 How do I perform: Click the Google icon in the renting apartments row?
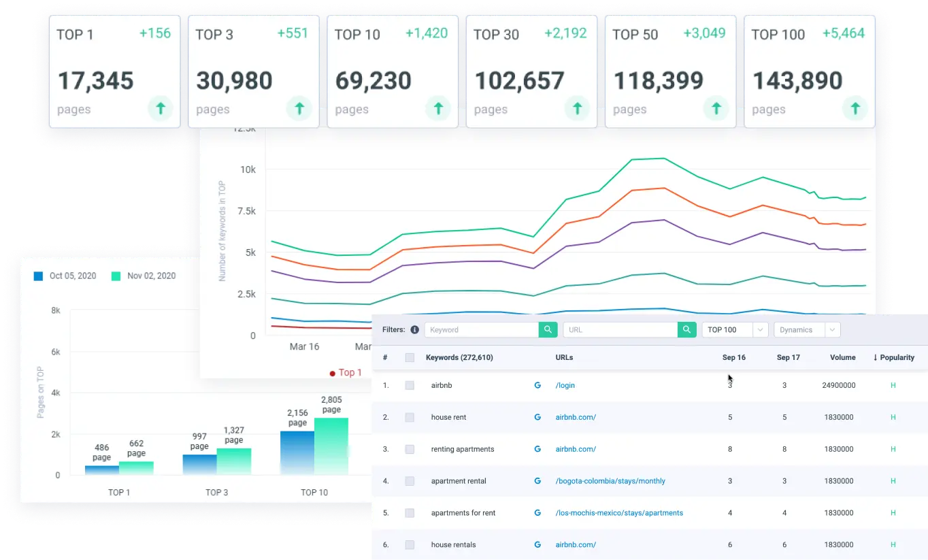[x=537, y=449]
